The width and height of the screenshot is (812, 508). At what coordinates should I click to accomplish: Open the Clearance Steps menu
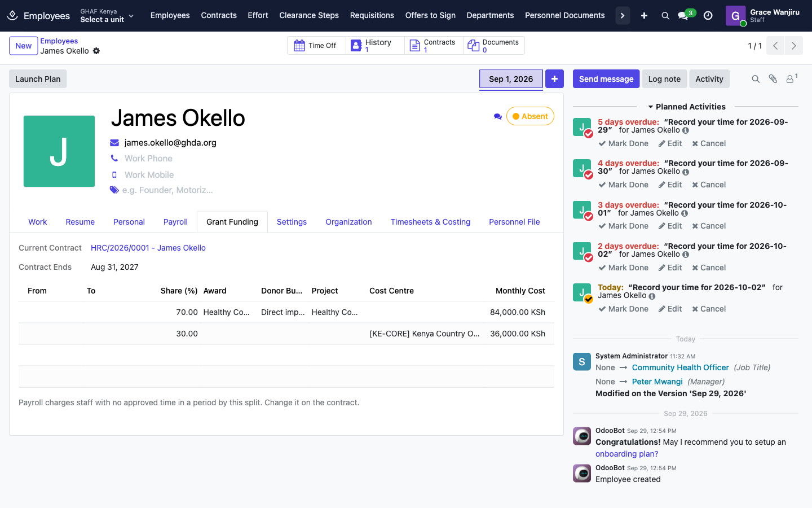click(309, 15)
